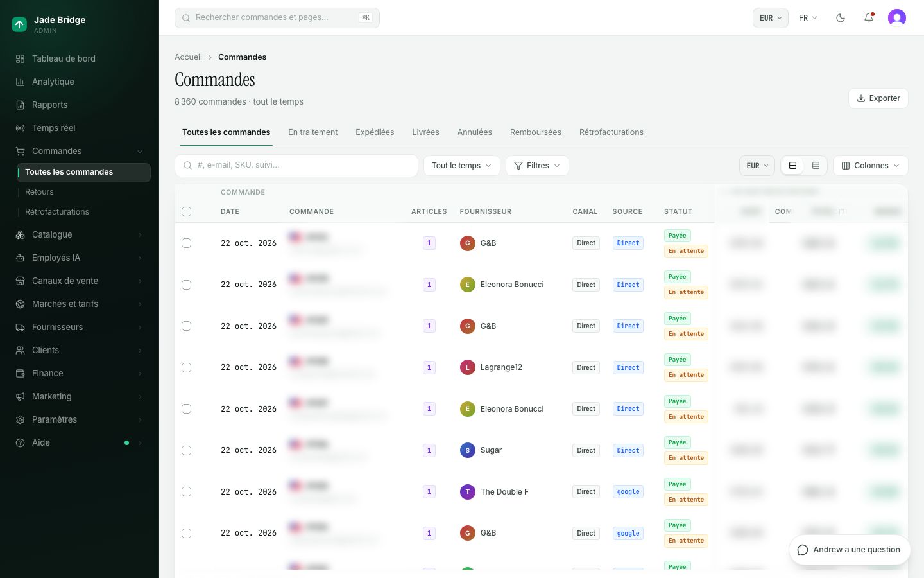The image size is (924, 578).
Task: Check The Double F order checkbox
Action: (187, 492)
